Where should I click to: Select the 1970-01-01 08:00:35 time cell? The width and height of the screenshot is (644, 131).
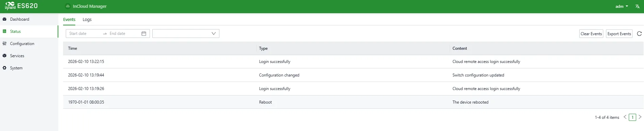coord(86,102)
